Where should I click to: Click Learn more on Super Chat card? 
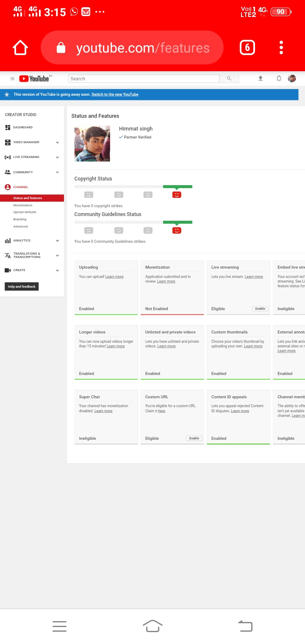(103, 411)
